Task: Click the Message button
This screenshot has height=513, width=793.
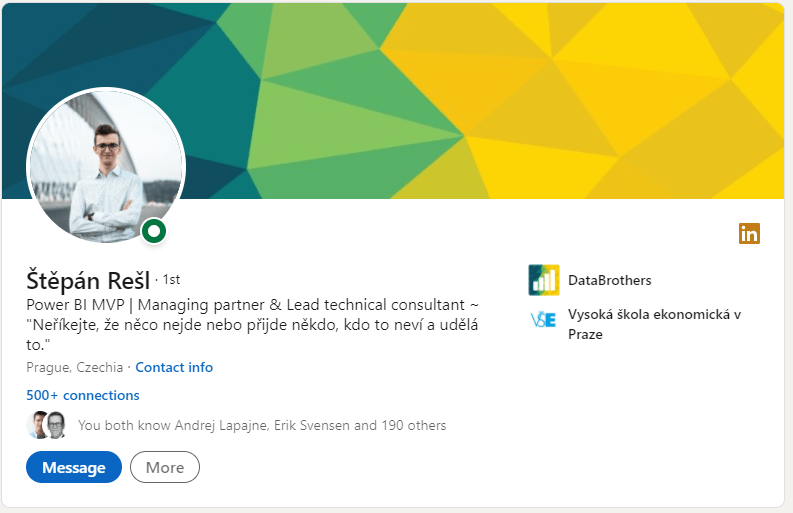Action: [74, 467]
